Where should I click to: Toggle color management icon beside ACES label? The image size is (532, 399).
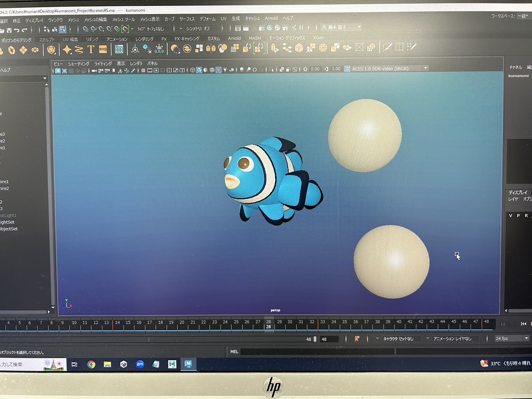347,69
